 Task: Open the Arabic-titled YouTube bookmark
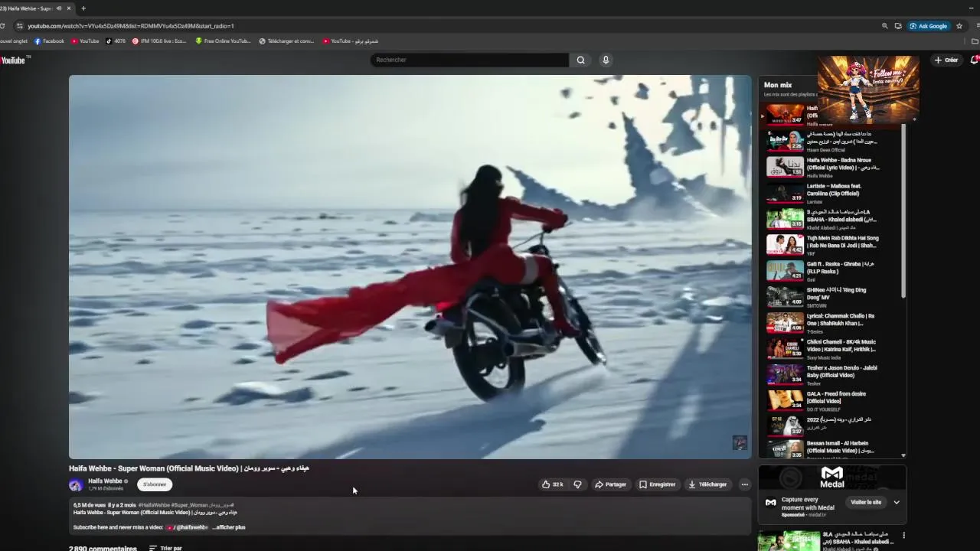click(350, 41)
